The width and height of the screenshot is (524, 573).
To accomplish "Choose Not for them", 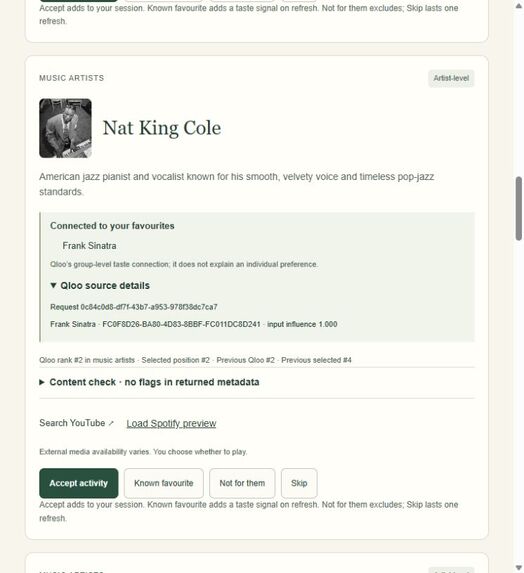I will coord(242,483).
